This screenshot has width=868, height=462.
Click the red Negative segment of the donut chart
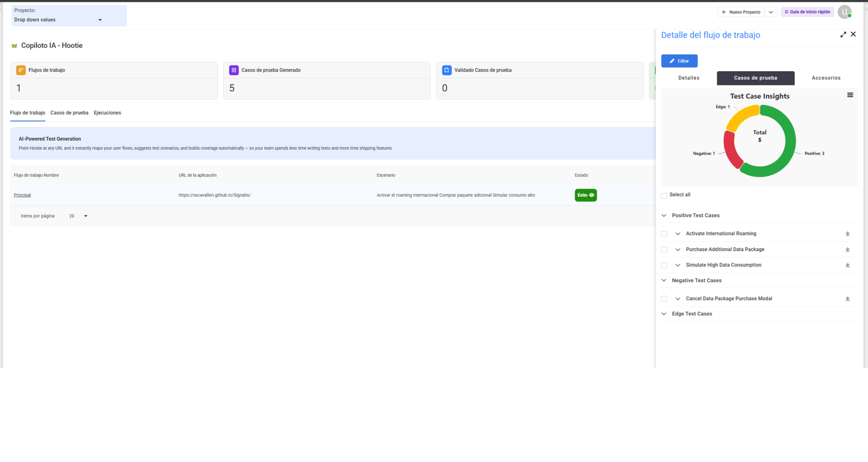(x=731, y=150)
